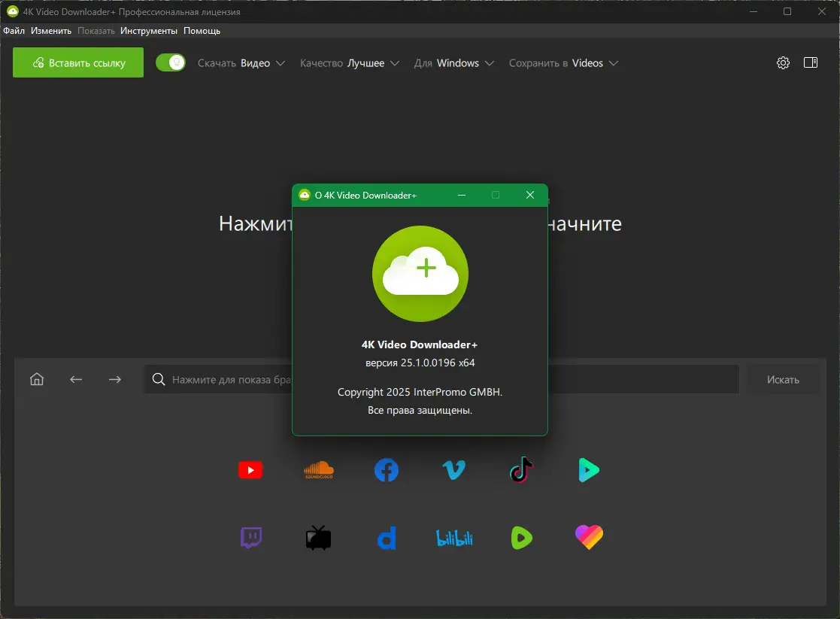
Task: Toggle the side panel layout icon
Action: click(811, 62)
